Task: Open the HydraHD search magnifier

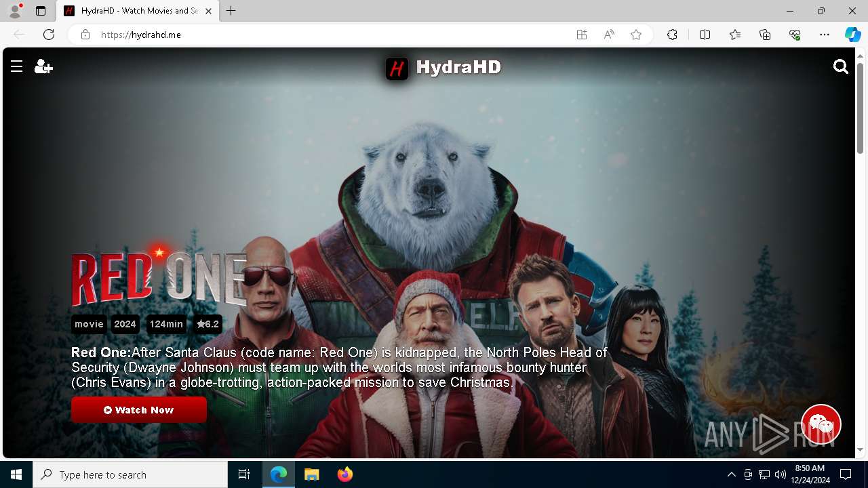Action: point(841,66)
